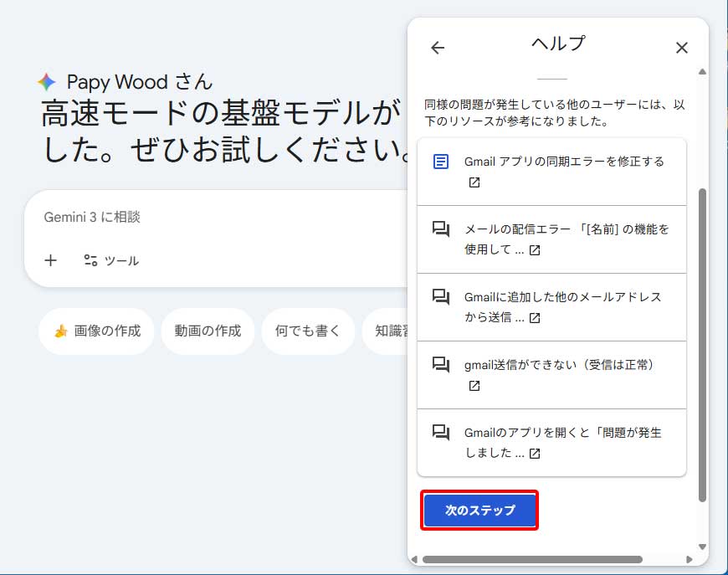Select the plus icon to add attachments
This screenshot has height=575, width=728.
click(50, 260)
